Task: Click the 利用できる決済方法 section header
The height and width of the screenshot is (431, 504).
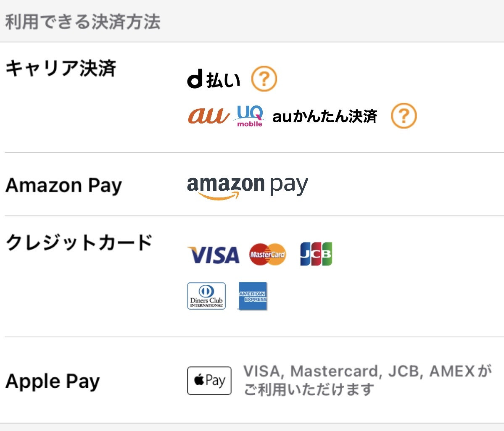Action: (83, 22)
